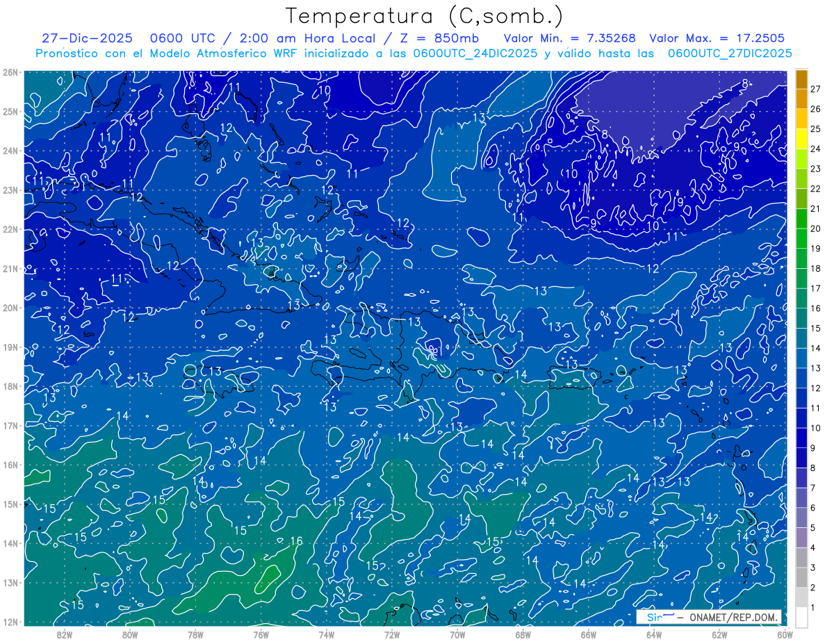This screenshot has width=834, height=644.
Task: Click the 78W longitude axis label
Action: [x=195, y=634]
